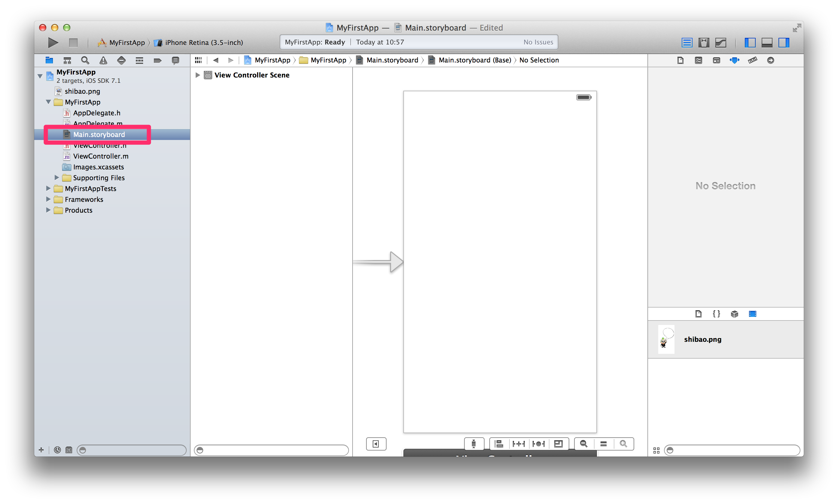Open the Find navigator search icon
Image resolution: width=838 pixels, height=504 pixels.
tap(85, 60)
